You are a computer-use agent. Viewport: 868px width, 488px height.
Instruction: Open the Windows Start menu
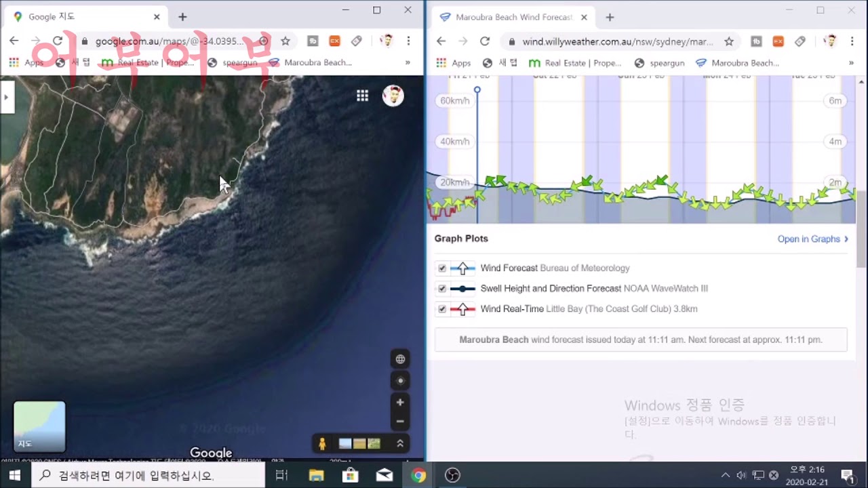pyautogui.click(x=15, y=475)
